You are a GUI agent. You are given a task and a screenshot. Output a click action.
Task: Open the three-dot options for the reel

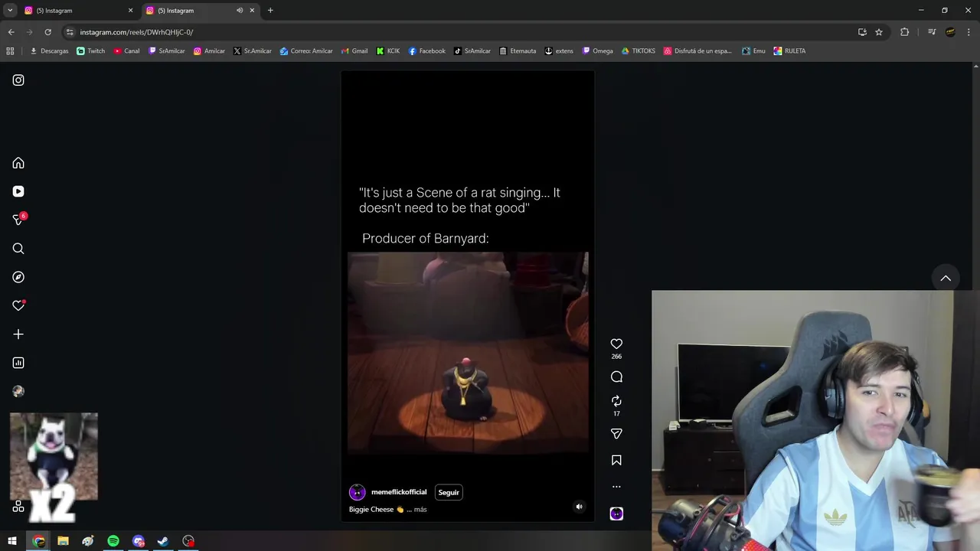pyautogui.click(x=616, y=487)
